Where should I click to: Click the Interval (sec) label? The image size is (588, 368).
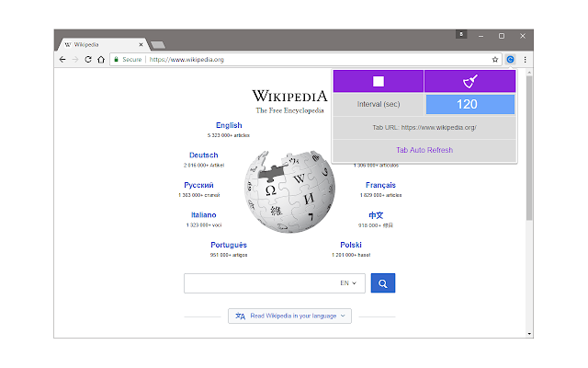[379, 104]
